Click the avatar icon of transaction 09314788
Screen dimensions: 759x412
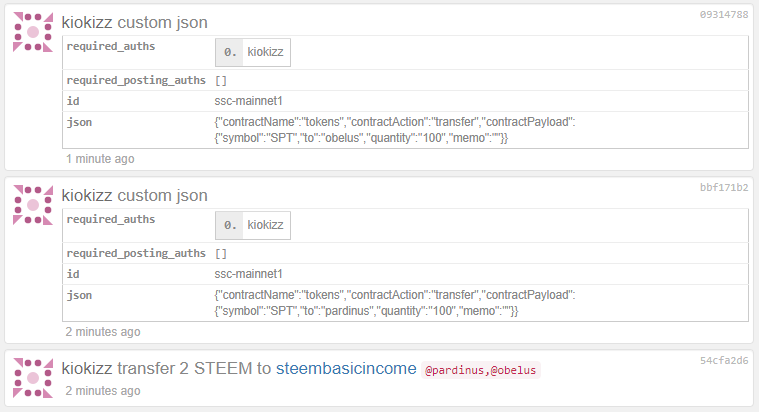[33, 32]
